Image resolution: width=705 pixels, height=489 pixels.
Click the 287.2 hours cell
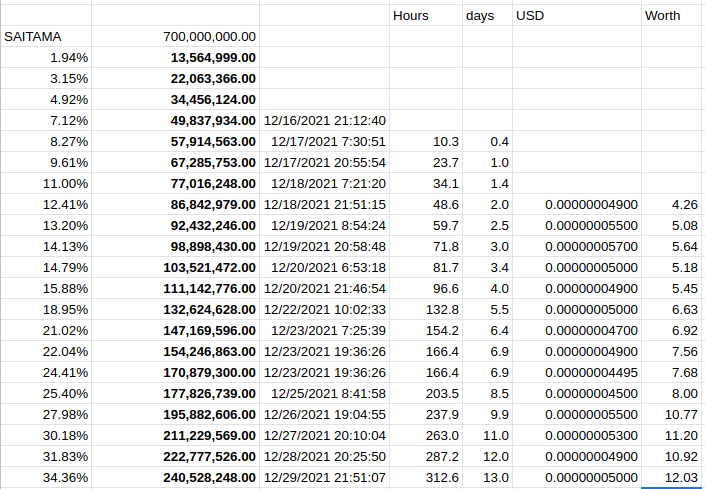(x=426, y=456)
